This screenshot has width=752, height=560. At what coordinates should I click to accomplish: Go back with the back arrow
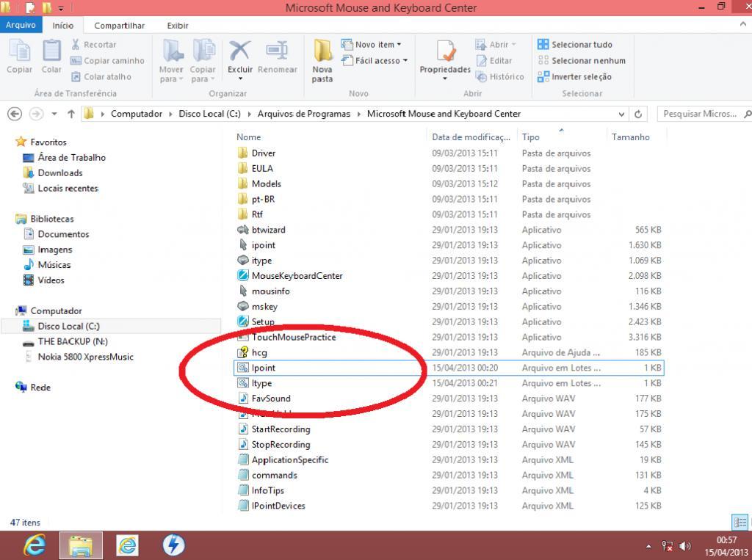tap(15, 114)
